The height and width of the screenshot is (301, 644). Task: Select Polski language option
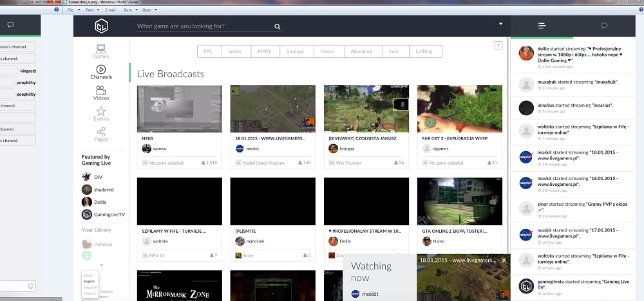pos(88,275)
